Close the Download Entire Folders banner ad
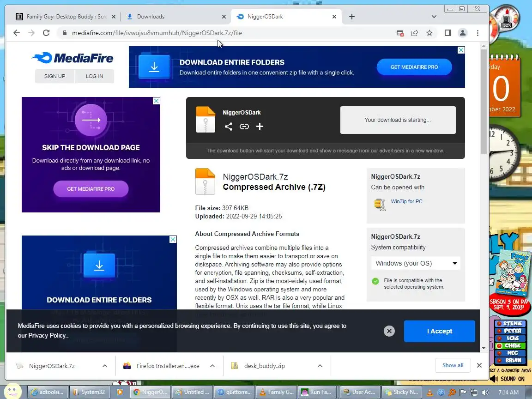This screenshot has height=399, width=532. tap(461, 50)
